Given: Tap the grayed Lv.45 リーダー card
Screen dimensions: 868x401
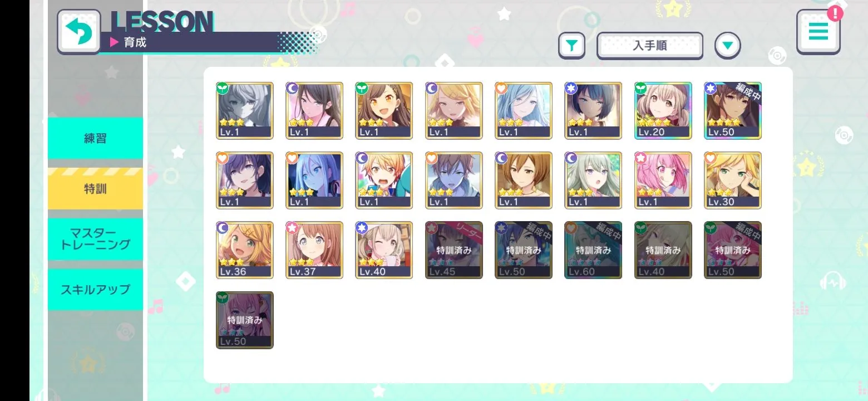Looking at the screenshot, I should point(453,250).
